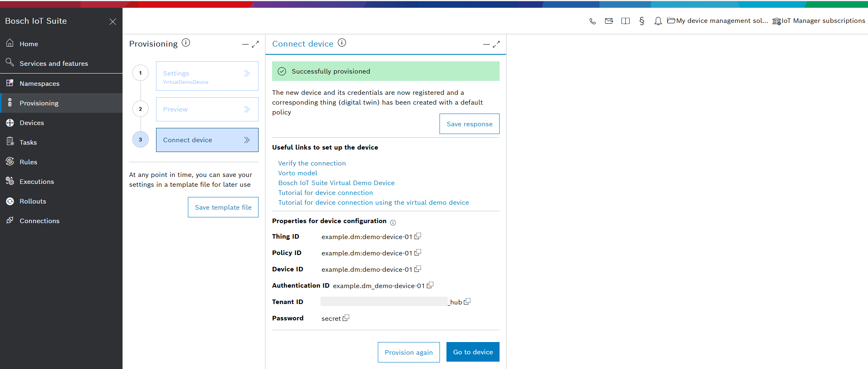Select Thing ID value example.dm:demo-device-01

tap(367, 237)
